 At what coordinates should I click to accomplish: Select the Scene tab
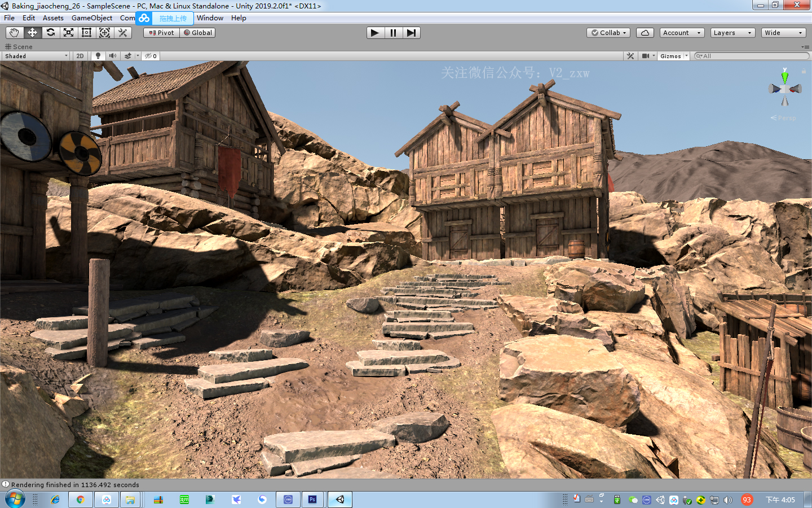point(19,47)
